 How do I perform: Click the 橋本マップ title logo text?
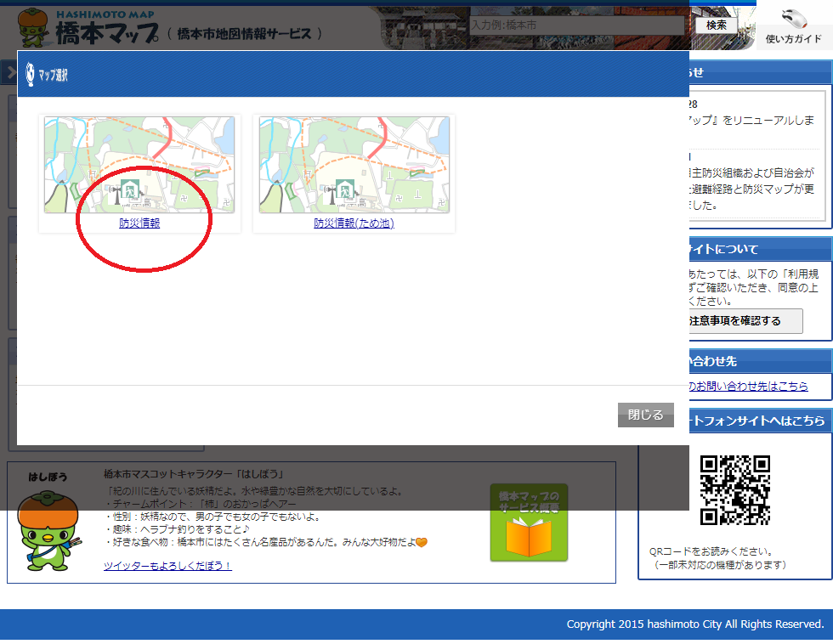[107, 32]
